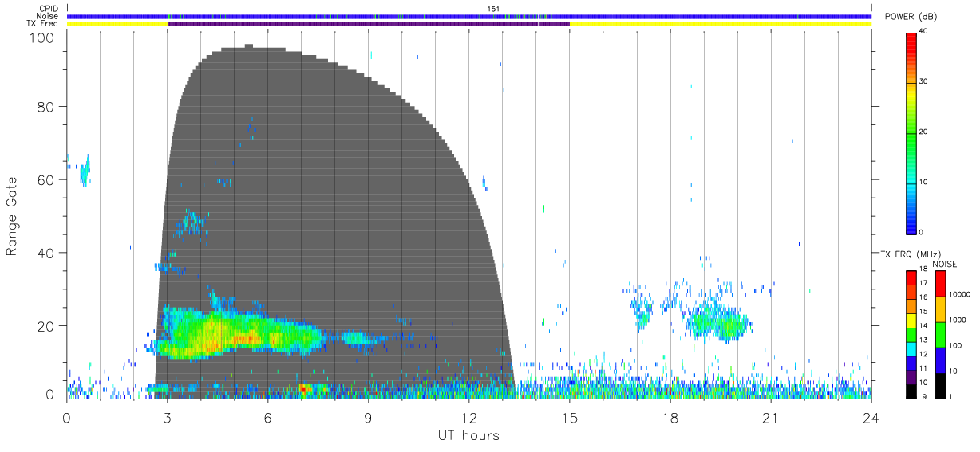The width and height of the screenshot is (980, 452).
Task: Click the 'UT hours' axis title
Action: (468, 435)
